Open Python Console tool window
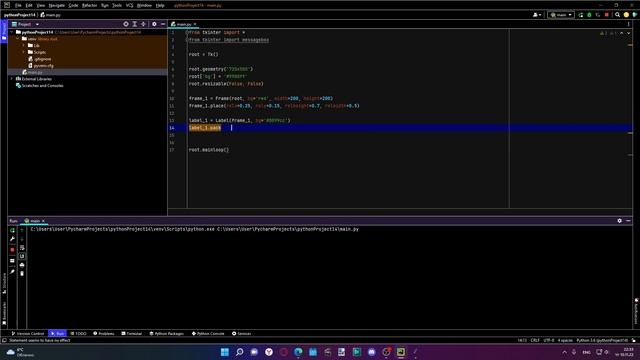Image resolution: width=640 pixels, height=360 pixels. point(208,333)
